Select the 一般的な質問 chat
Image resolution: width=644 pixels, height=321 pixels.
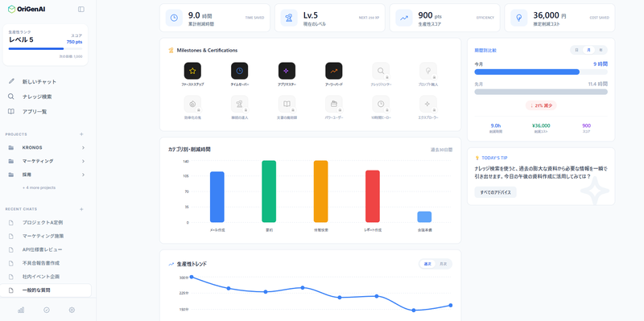[x=46, y=290]
